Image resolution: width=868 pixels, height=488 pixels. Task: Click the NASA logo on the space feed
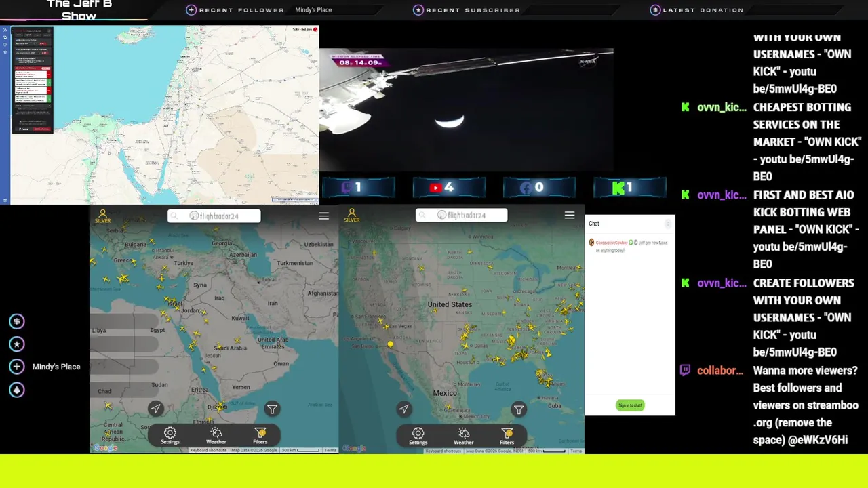pos(588,61)
